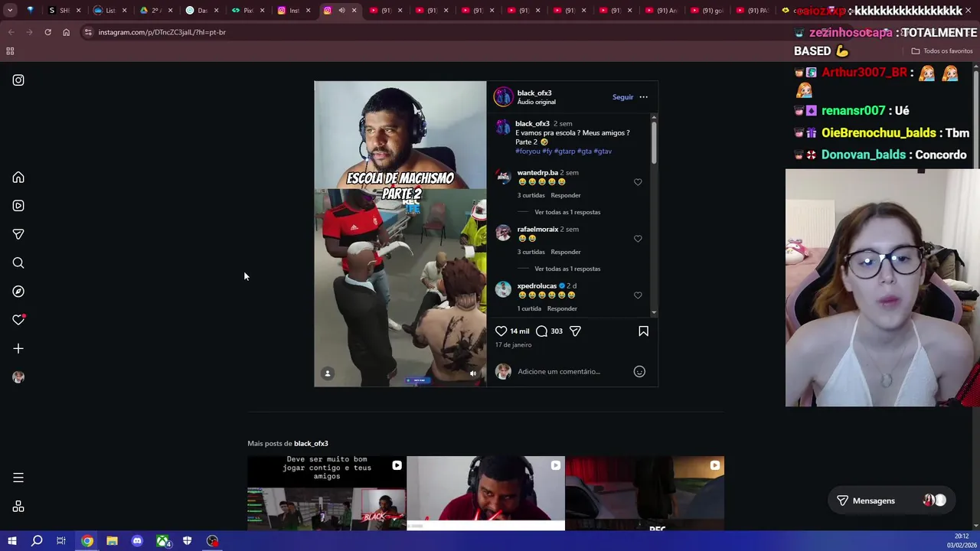The height and width of the screenshot is (551, 980).
Task: Open Notifications heart icon in sidebar
Action: [x=18, y=320]
